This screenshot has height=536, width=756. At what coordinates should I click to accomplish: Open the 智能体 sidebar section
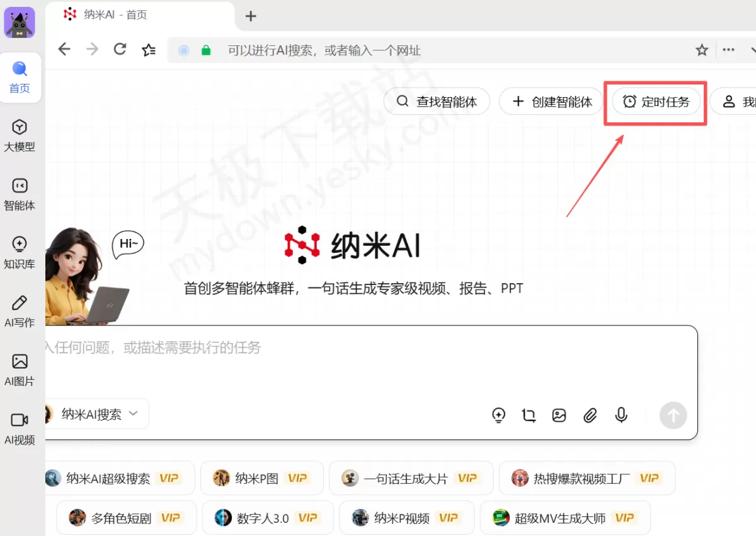point(20,195)
